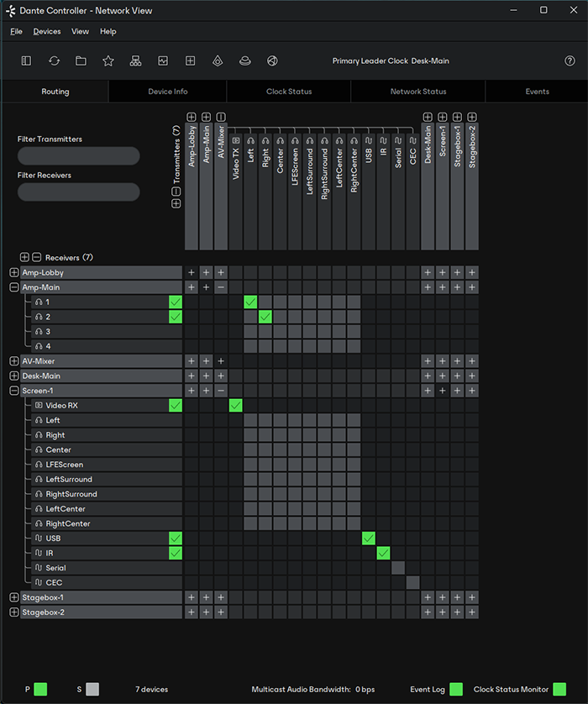Click the disc-shaped toolbar icon
This screenshot has height=704, width=588.
coord(245,60)
